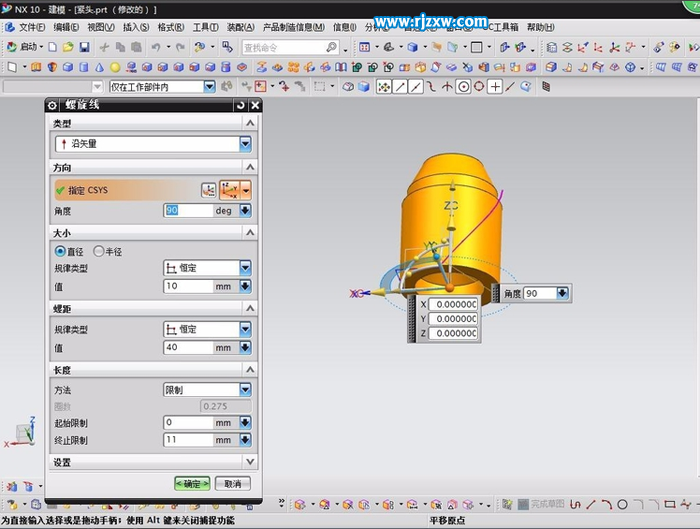Expand the 设置 section
Image resolution: width=700 pixels, height=529 pixels.
tap(250, 462)
